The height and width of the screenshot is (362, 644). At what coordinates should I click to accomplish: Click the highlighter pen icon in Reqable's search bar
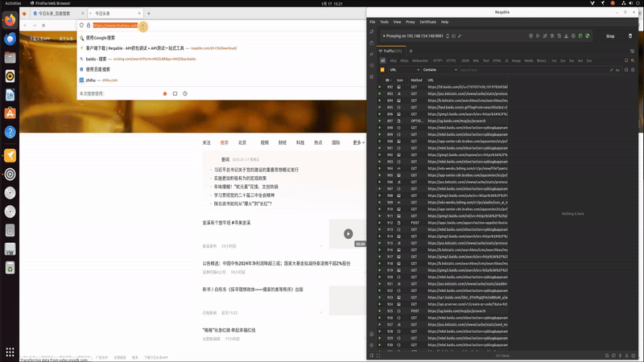tap(612, 70)
